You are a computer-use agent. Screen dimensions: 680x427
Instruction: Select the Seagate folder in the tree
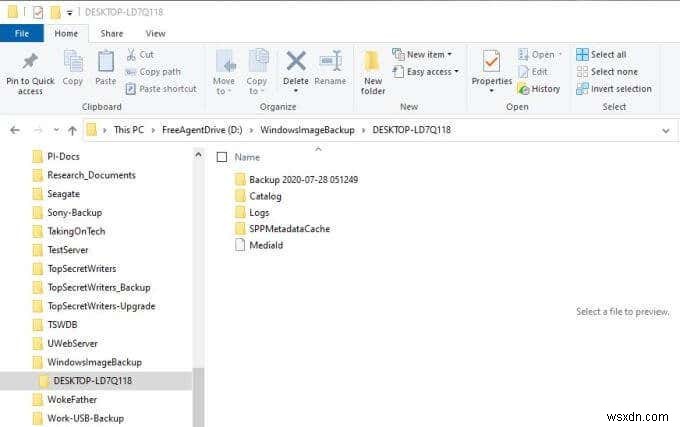point(56,194)
